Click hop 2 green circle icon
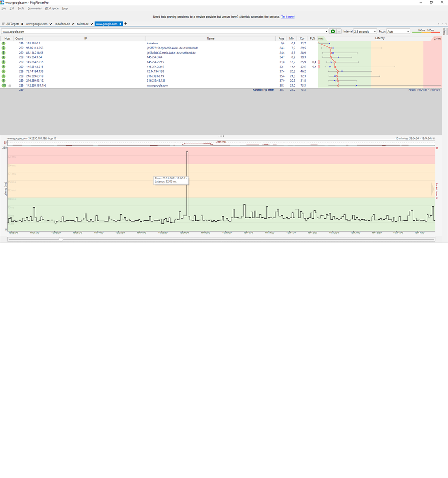This screenshot has height=478, width=448. (4, 48)
